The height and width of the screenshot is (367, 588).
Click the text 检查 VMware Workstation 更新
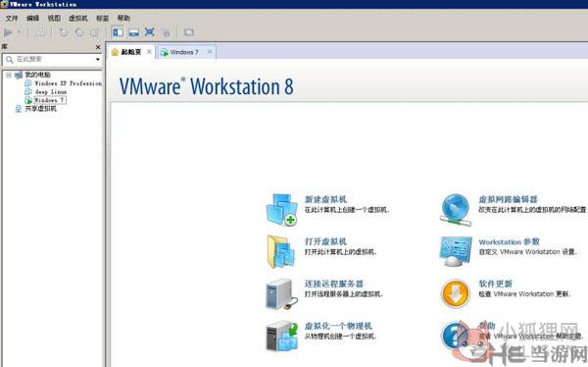524,293
